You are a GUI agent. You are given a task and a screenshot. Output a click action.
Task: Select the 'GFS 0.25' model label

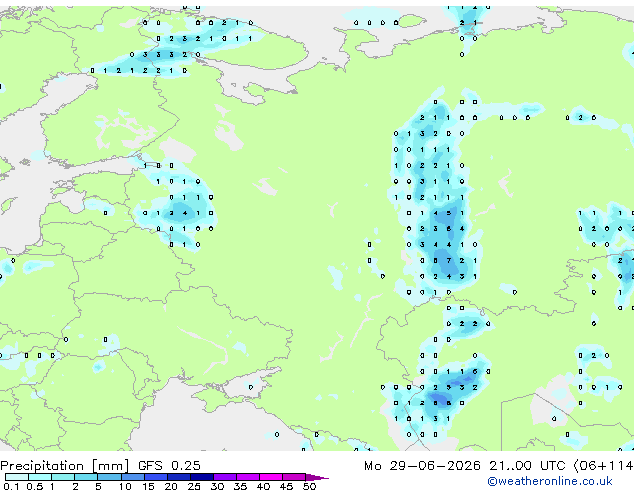click(x=169, y=466)
